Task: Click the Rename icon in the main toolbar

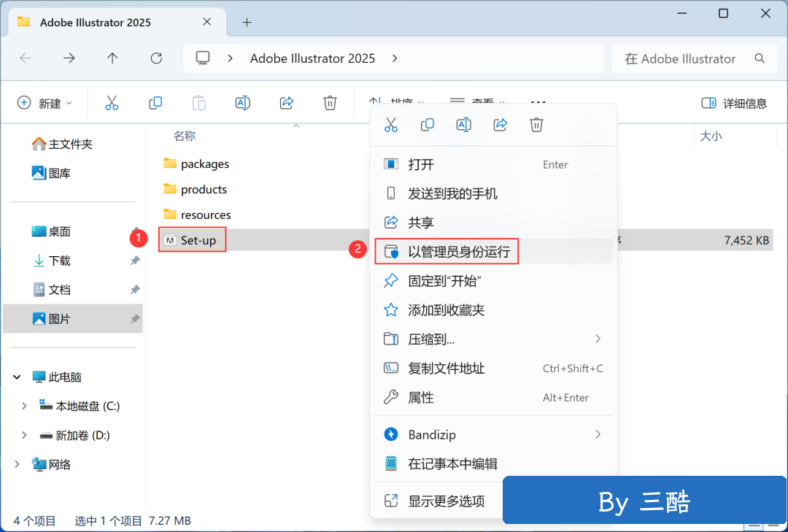Action: click(x=243, y=103)
